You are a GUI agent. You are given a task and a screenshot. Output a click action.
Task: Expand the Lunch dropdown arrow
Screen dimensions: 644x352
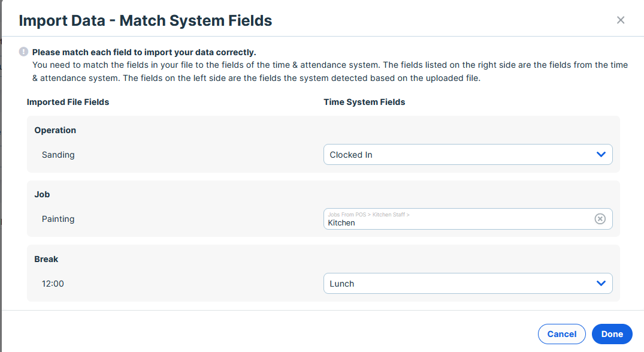(601, 283)
